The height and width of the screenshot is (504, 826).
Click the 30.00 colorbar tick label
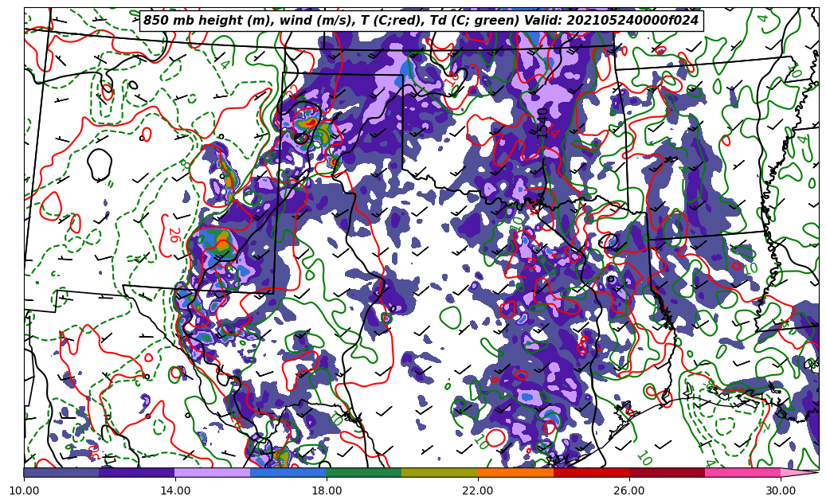(781, 490)
